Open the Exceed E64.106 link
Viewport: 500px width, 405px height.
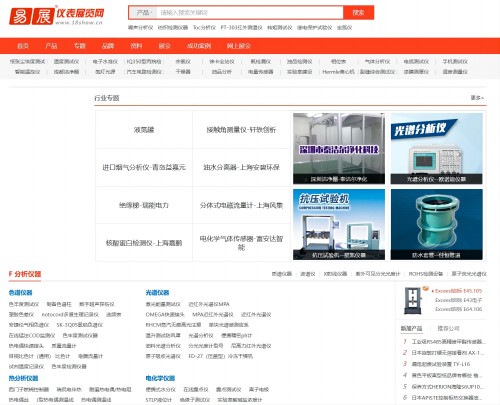tap(459, 309)
